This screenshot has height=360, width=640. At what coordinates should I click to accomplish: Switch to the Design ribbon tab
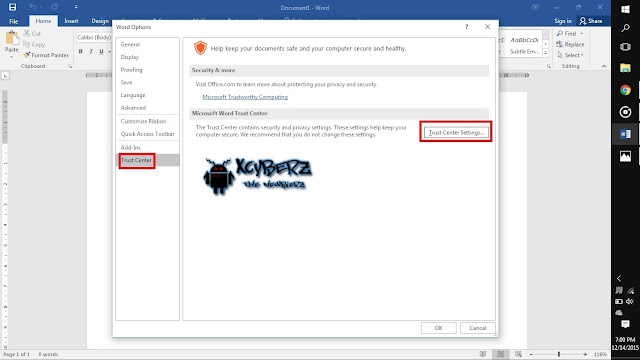pos(100,21)
